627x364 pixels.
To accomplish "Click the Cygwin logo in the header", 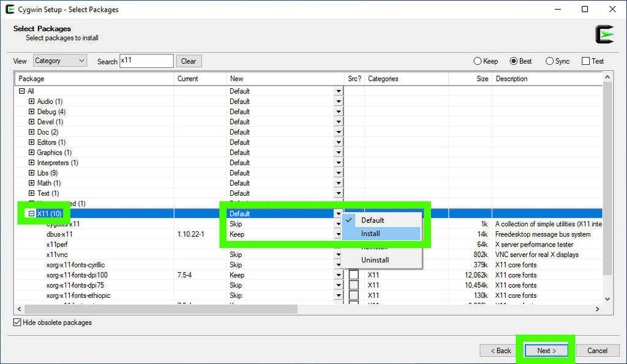I will (x=604, y=34).
